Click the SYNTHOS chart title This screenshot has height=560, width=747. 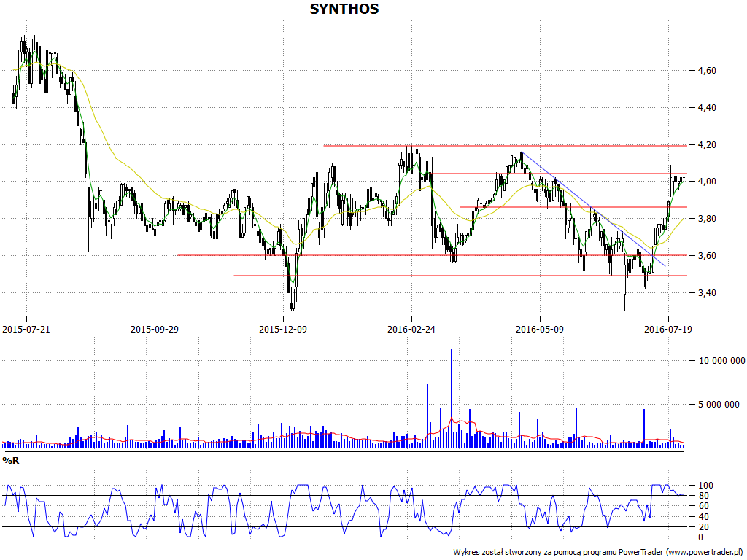(344, 9)
